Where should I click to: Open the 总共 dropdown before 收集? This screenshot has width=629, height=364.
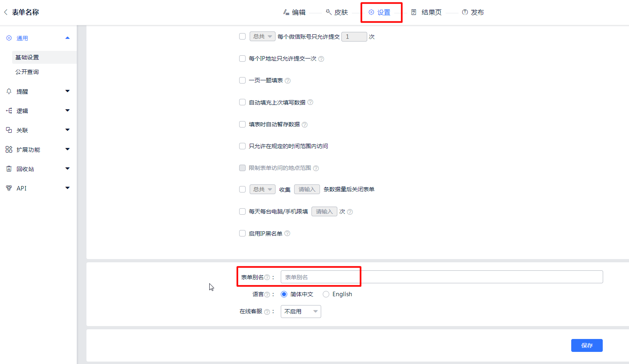[x=262, y=189]
